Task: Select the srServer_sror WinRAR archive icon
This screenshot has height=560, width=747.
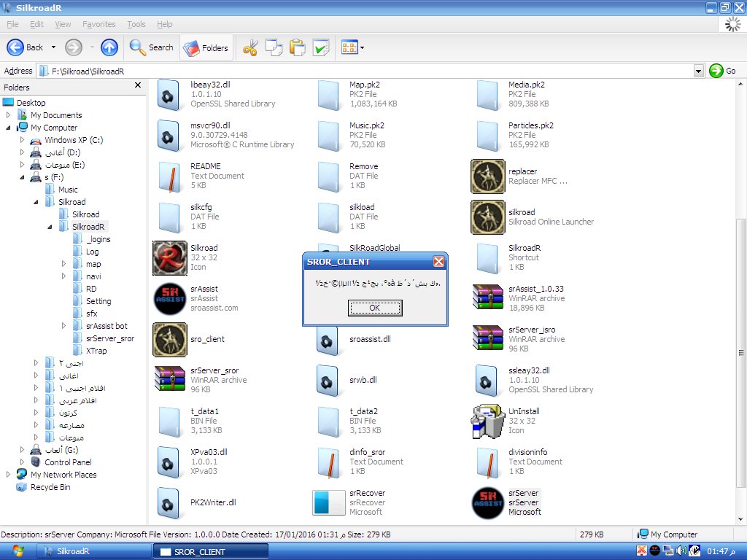Action: click(169, 378)
